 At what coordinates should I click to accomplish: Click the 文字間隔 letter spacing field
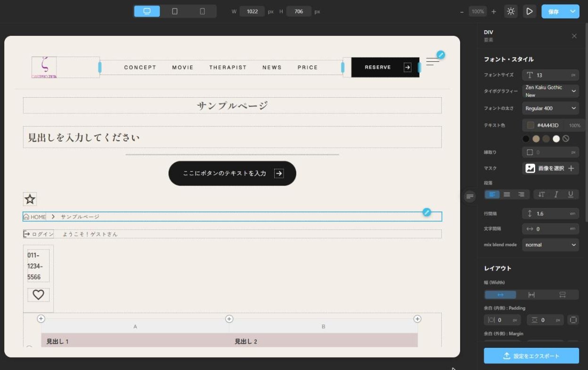pos(550,229)
